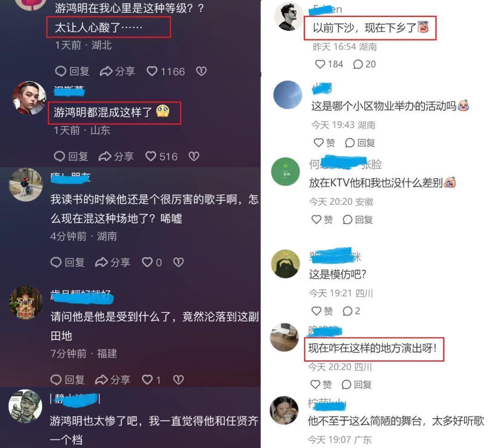The height and width of the screenshot is (448, 494).
Task: Tap broken-heart dislike on the Hunan 4分钟前 comment
Action: click(179, 262)
